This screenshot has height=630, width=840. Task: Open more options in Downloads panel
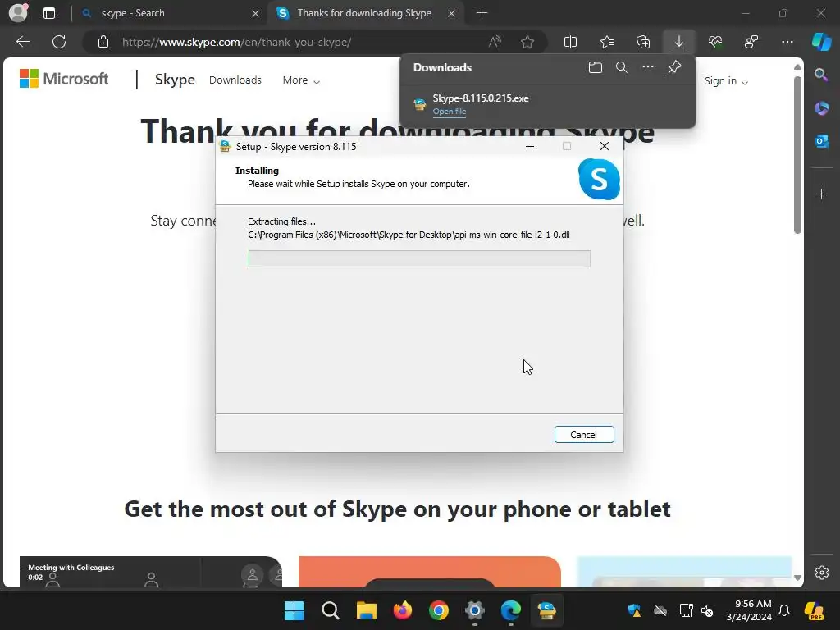click(x=648, y=67)
